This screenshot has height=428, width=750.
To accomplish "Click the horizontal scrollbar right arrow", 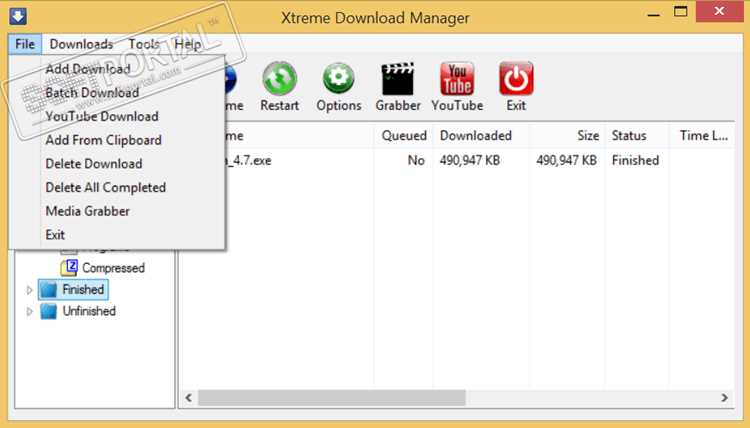I will 725,397.
